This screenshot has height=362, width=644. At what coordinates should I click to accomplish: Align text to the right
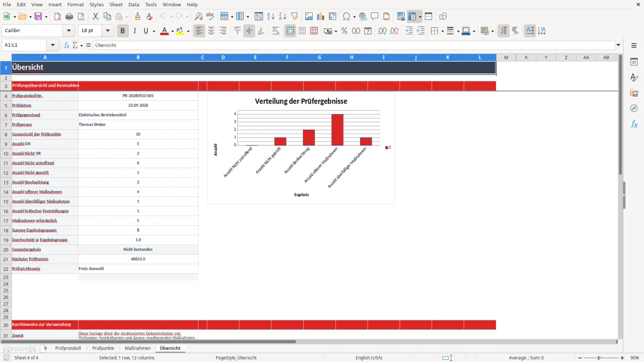click(x=223, y=31)
